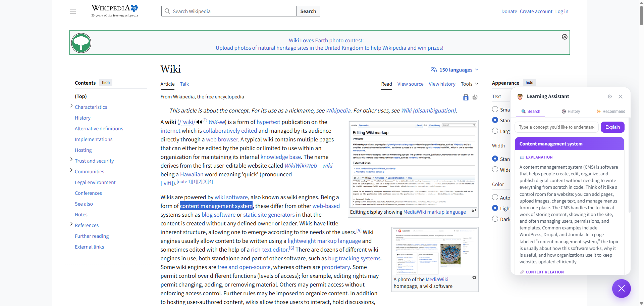Click the page vertical scrollbar thumb
Viewport: 644px width, 306px height.
pos(641,15)
